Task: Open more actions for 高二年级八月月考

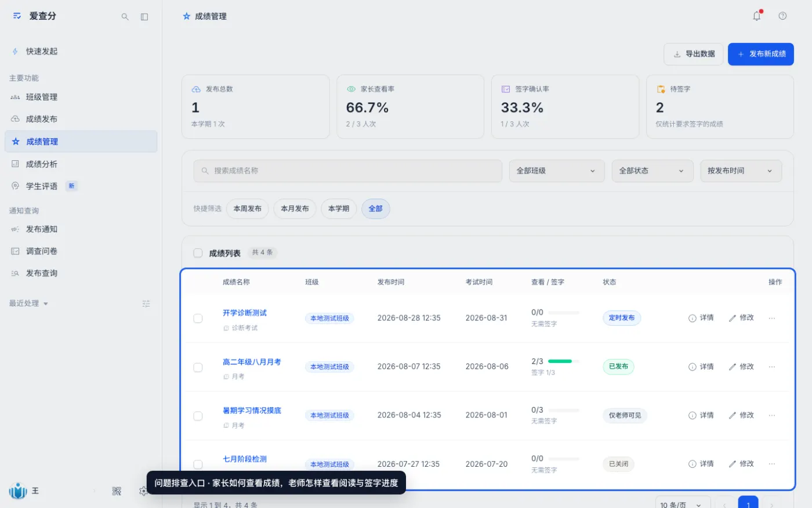Action: pyautogui.click(x=772, y=367)
